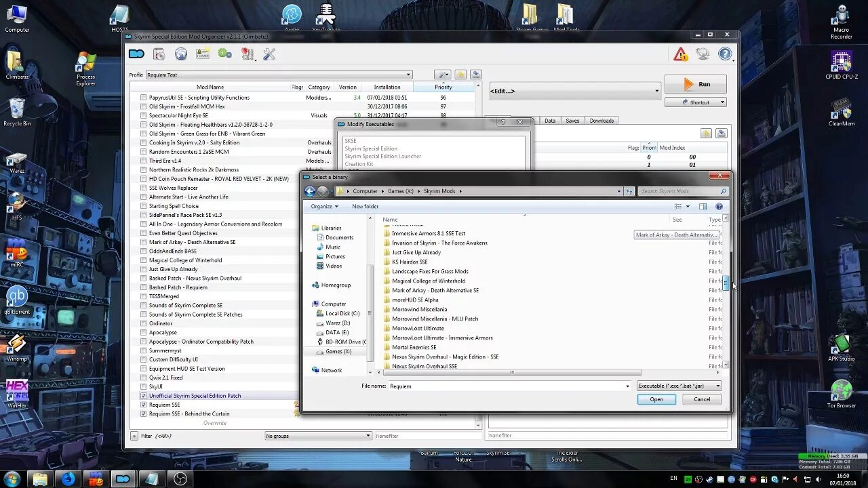This screenshot has height=488, width=868.
Task: Click the help icon in file dialog toolbar
Action: 719,206
